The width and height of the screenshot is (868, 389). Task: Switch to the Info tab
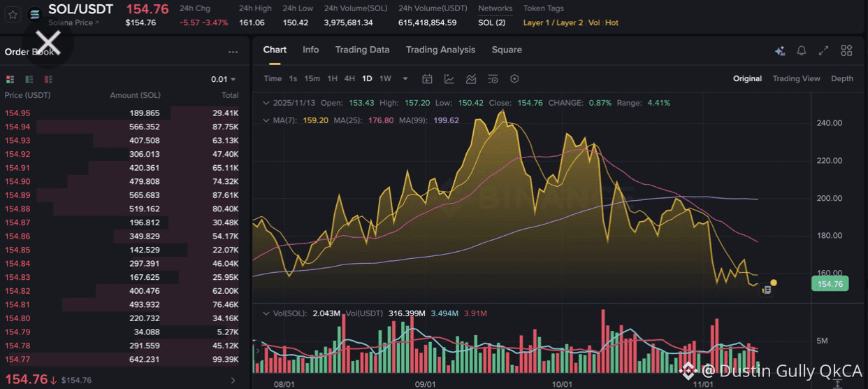(x=311, y=50)
